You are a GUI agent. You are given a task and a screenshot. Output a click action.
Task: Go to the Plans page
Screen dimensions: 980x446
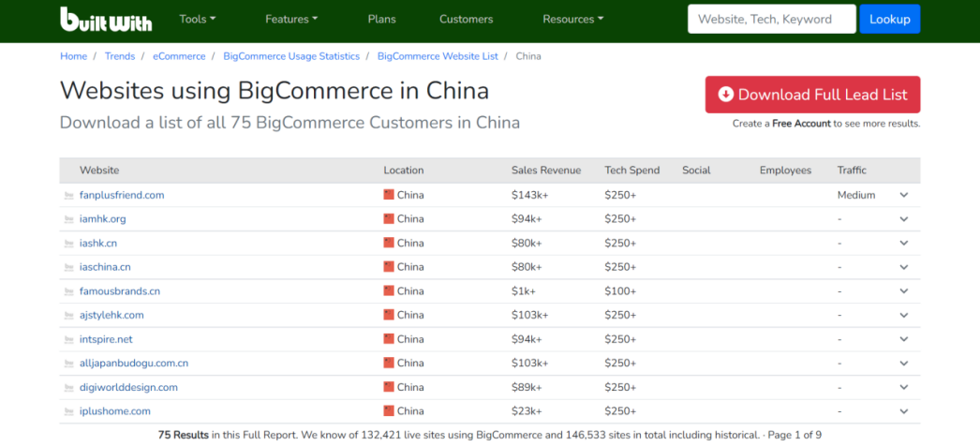[381, 19]
